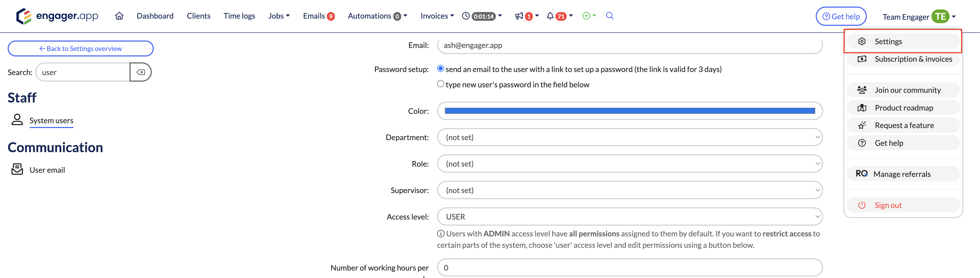Click Back to Settings overview
This screenshot has height=278, width=980.
click(80, 48)
